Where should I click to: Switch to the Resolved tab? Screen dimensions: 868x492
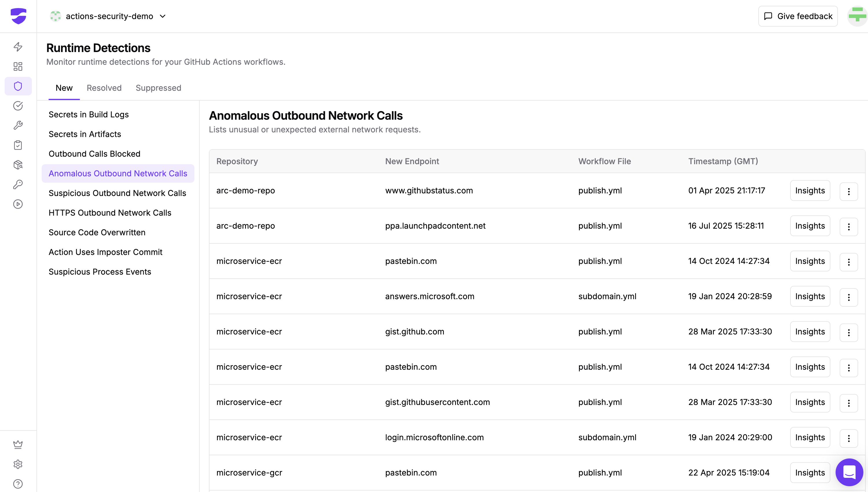104,88
